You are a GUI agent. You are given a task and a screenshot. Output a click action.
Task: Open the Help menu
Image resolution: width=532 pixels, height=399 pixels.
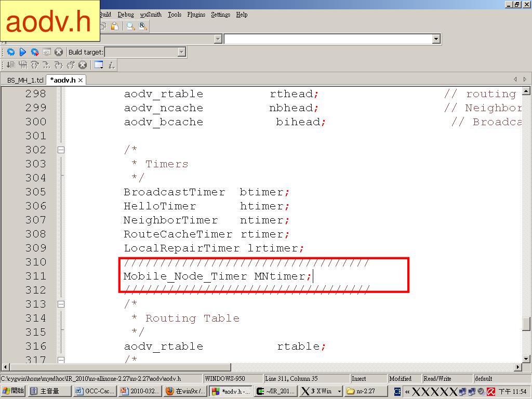[242, 15]
